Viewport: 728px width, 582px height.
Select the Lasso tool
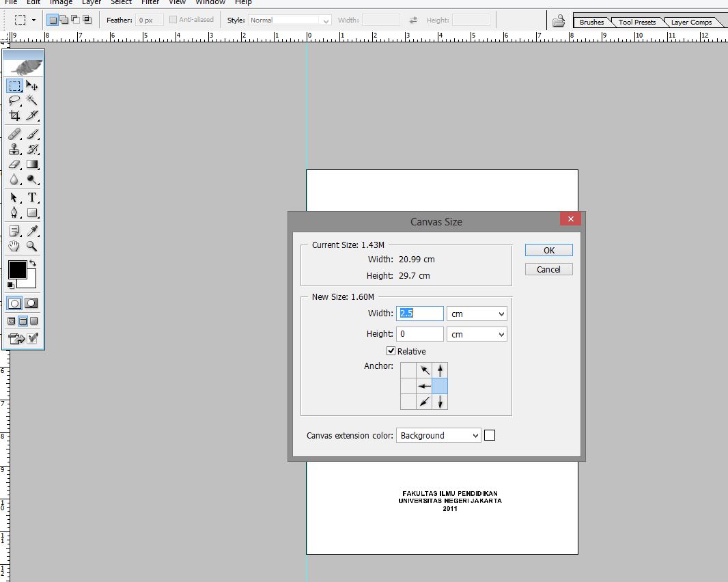click(x=14, y=100)
